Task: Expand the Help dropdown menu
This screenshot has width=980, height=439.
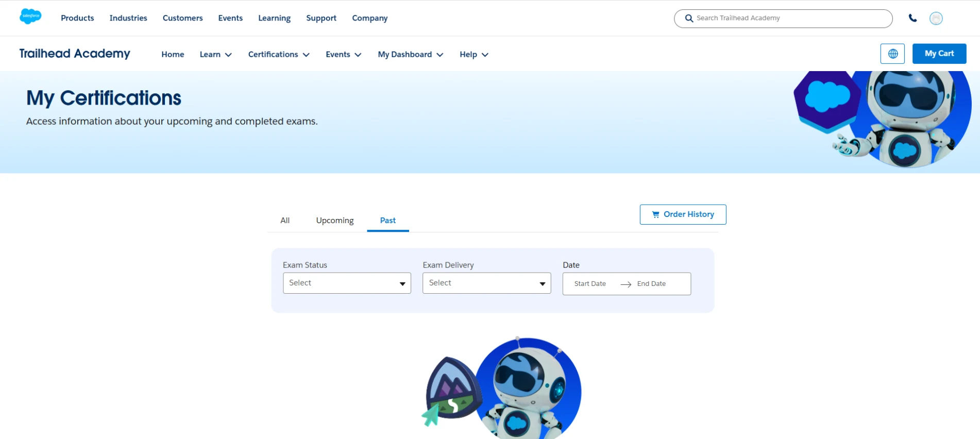Action: pos(474,55)
